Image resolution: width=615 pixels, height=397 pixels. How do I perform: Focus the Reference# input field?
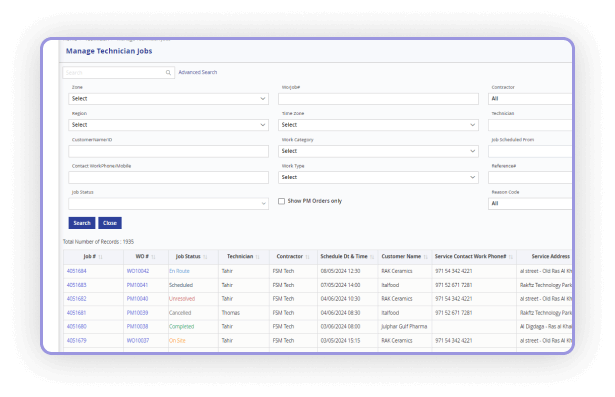coord(530,177)
